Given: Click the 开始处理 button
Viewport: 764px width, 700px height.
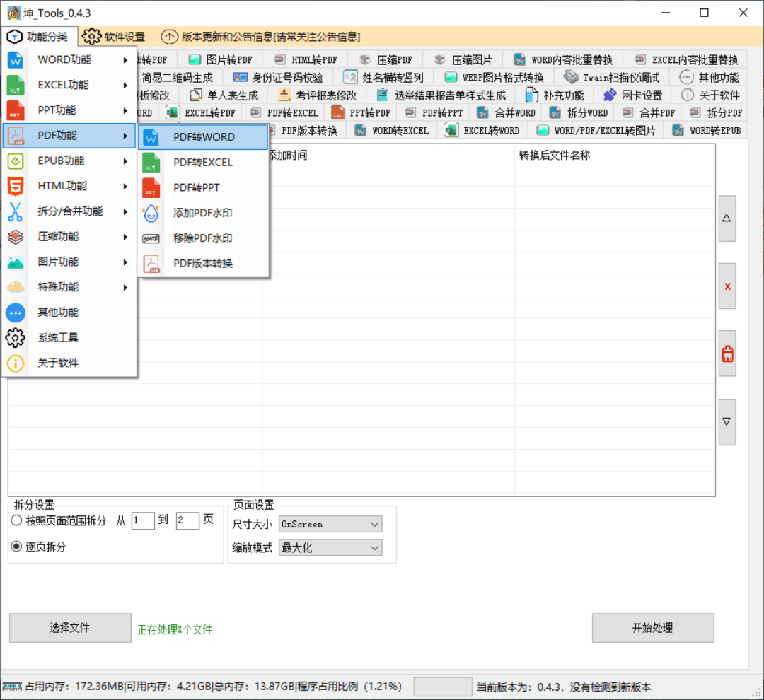Looking at the screenshot, I should (653, 627).
